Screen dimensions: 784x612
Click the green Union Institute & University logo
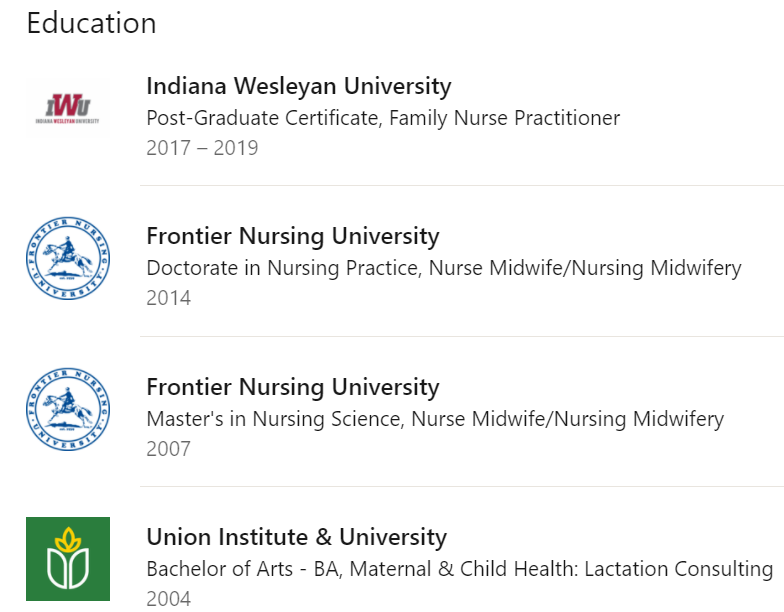[68, 559]
